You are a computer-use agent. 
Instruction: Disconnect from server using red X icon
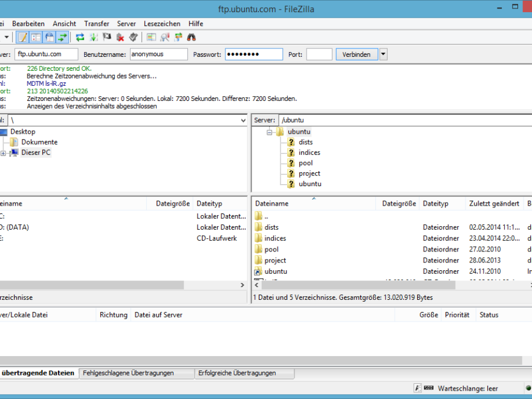click(x=120, y=37)
